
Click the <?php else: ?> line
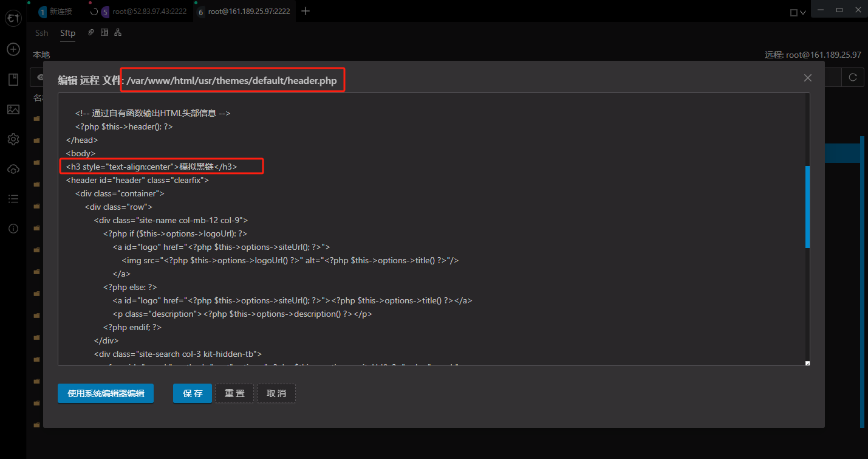(130, 287)
